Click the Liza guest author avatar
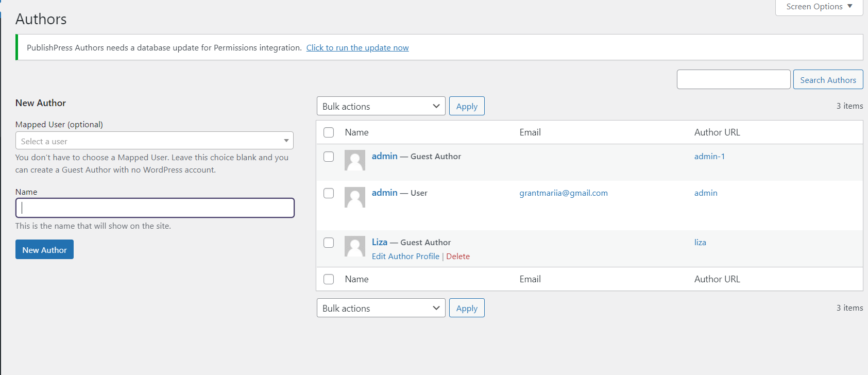The height and width of the screenshot is (375, 868). [x=354, y=246]
